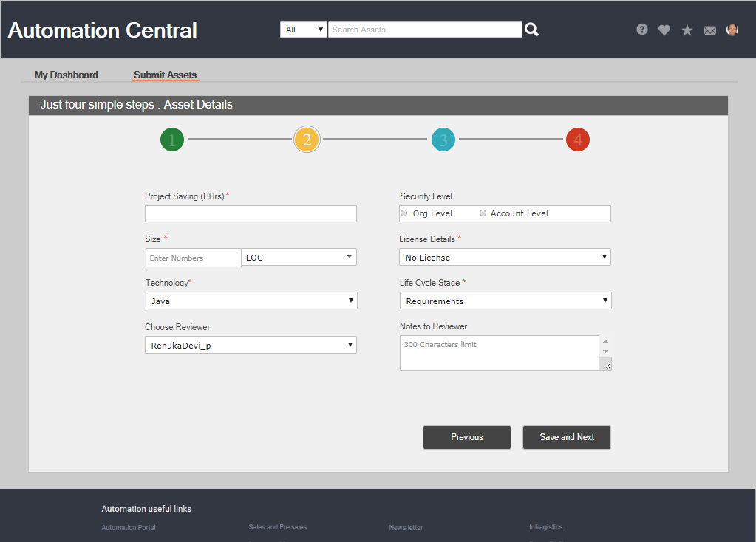Open the Life Cycle Stage dropdown
Screen dimensions: 756x542
pyautogui.click(x=505, y=301)
